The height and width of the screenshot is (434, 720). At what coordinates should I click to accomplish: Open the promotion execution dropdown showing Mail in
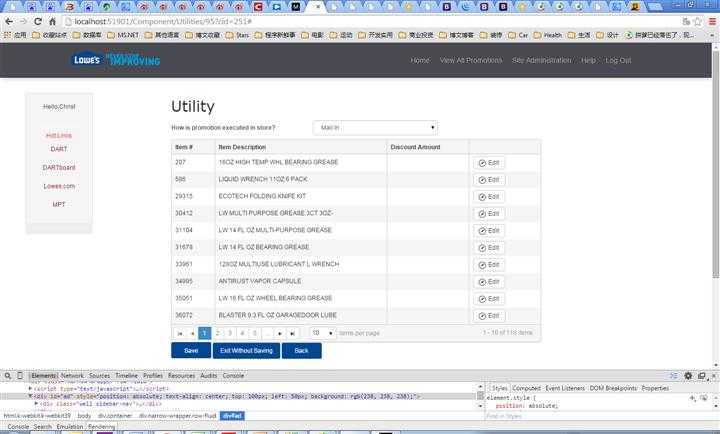click(375, 128)
